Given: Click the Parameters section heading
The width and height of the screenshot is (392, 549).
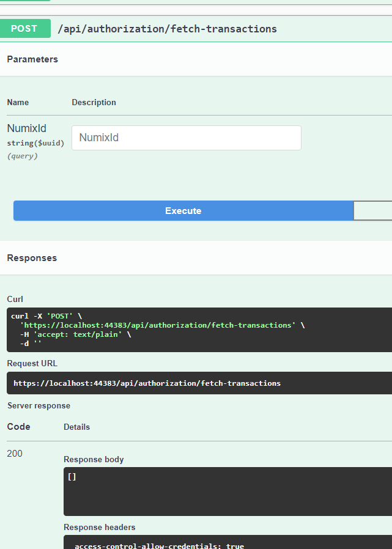Looking at the screenshot, I should click(x=32, y=59).
